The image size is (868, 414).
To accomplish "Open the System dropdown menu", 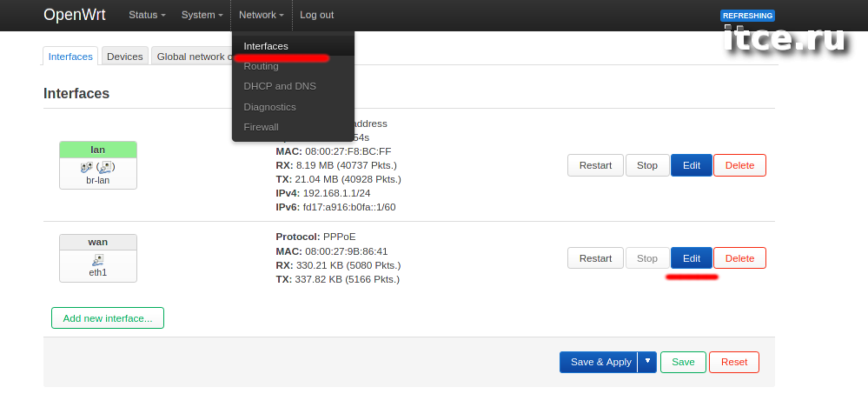I will (202, 15).
